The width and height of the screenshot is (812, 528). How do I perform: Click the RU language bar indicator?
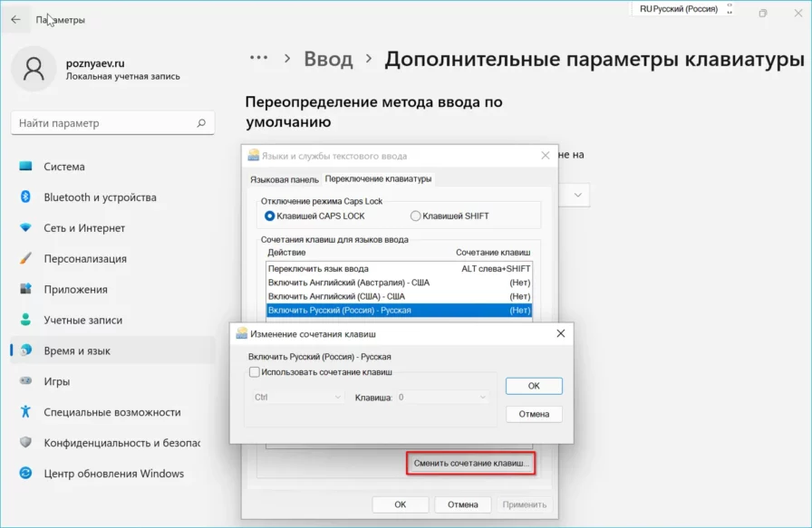point(679,9)
